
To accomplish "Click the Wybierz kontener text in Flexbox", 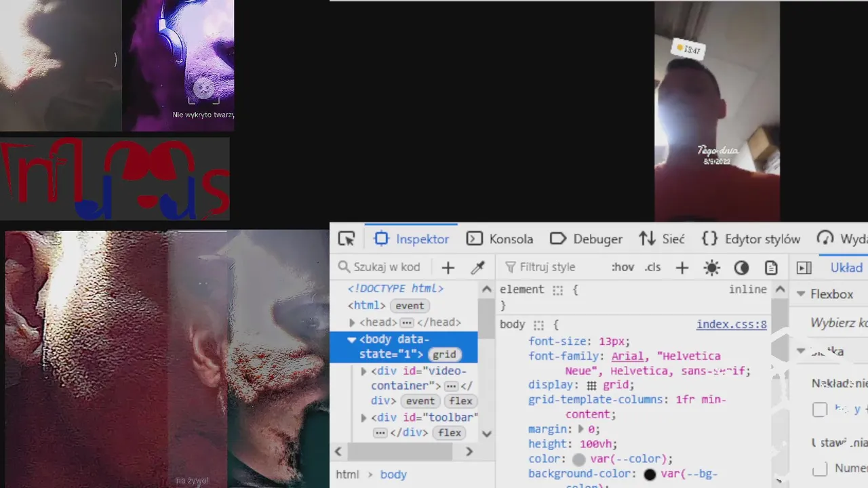I will point(839,323).
